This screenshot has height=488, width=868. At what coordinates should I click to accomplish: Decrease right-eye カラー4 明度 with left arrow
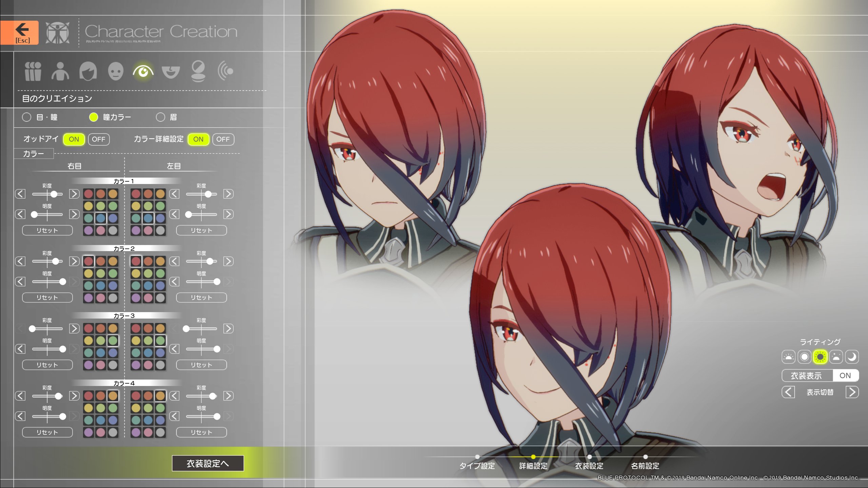click(x=20, y=416)
